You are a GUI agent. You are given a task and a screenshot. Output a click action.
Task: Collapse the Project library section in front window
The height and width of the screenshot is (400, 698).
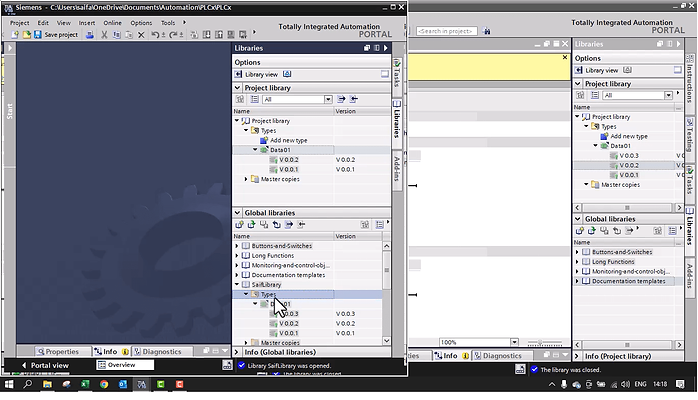(x=237, y=88)
